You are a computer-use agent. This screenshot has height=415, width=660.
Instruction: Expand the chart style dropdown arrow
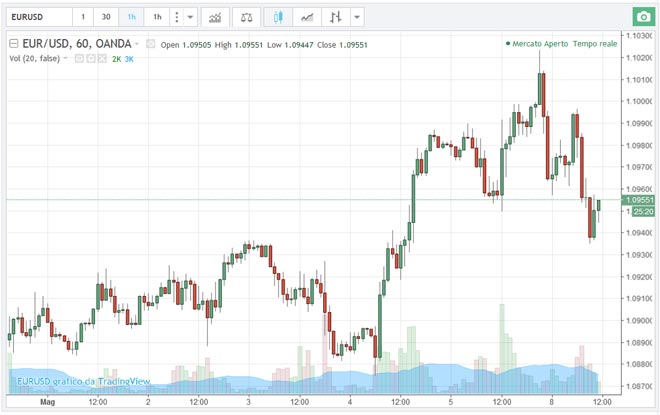(358, 17)
